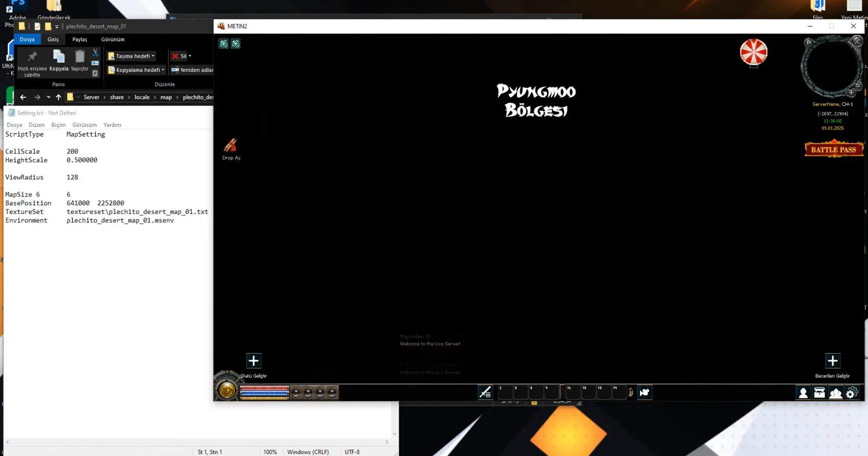Zoom in the minimap with plus button
This screenshot has width=868, height=456.
(x=851, y=93)
